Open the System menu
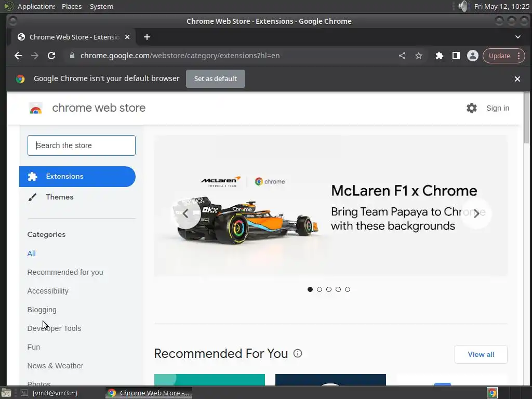The width and height of the screenshot is (532, 399). coord(101,6)
